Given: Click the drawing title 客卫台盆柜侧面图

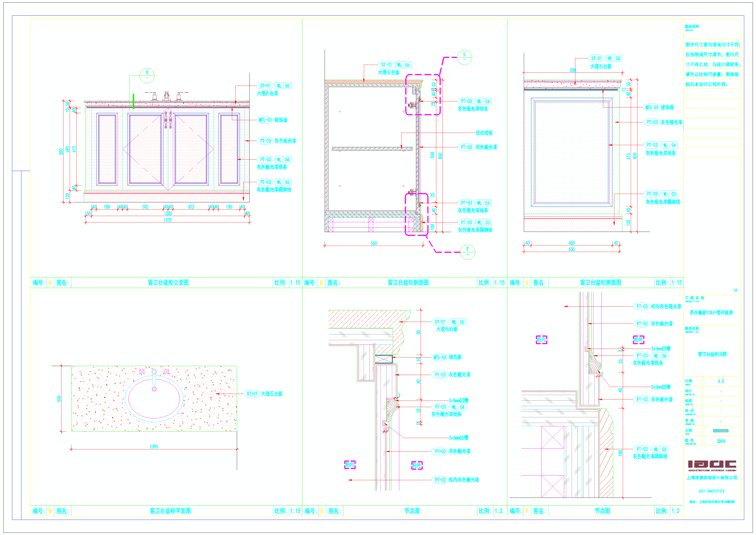Looking at the screenshot, I should pos(600,282).
